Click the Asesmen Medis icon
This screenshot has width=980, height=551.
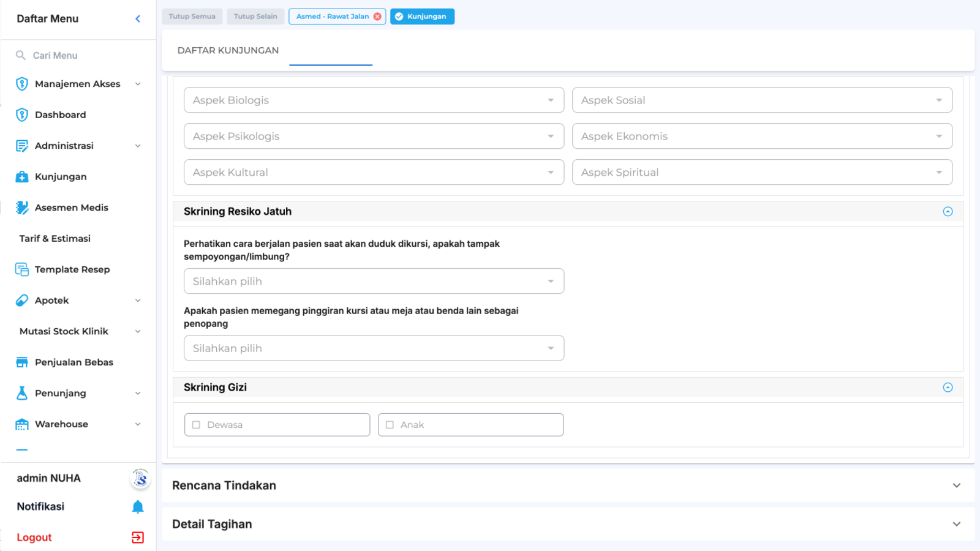click(x=22, y=208)
